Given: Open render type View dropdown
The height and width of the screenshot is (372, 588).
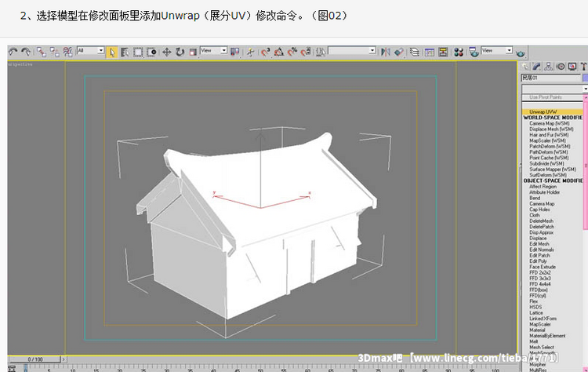Looking at the screenshot, I should [497, 50].
